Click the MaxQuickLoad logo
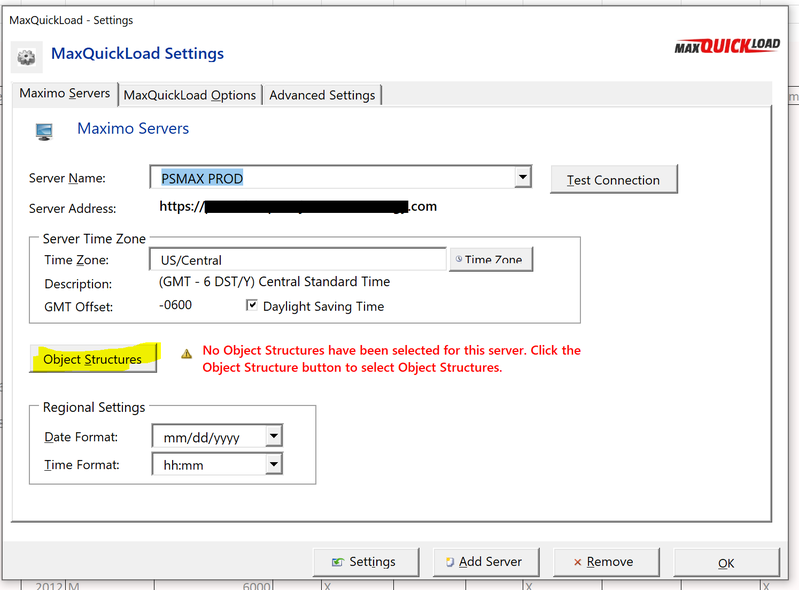Screen dimensions: 799x590 (727, 46)
